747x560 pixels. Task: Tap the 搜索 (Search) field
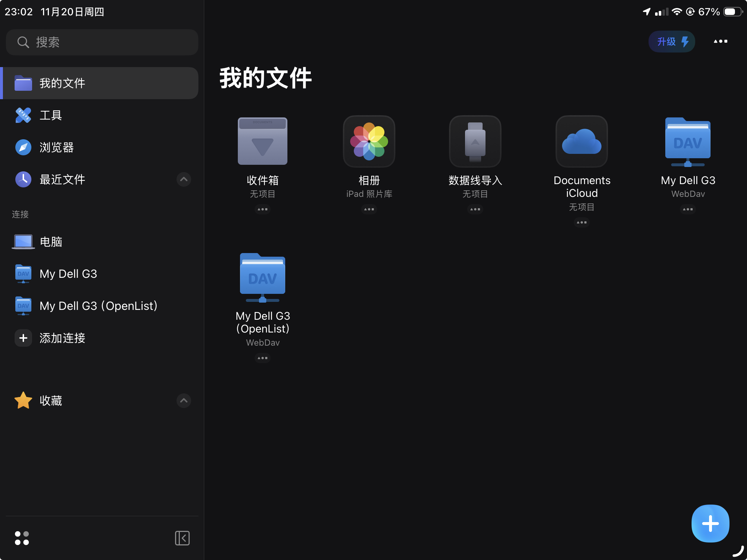(102, 42)
